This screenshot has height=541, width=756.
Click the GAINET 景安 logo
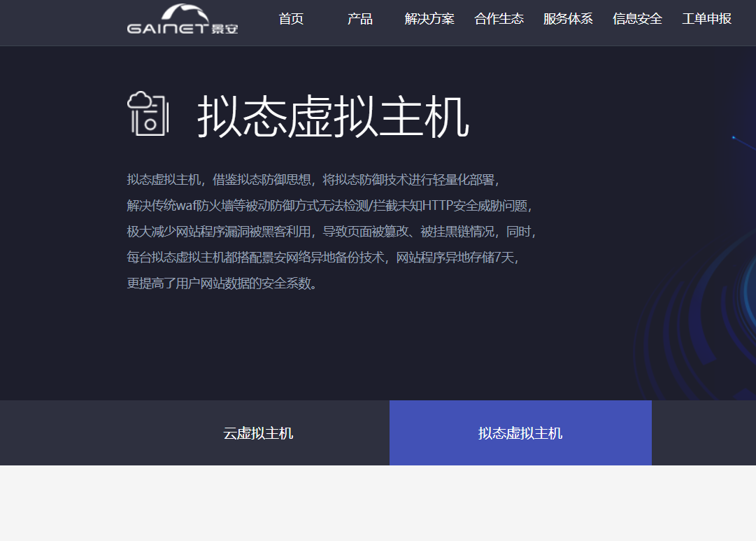pyautogui.click(x=183, y=20)
